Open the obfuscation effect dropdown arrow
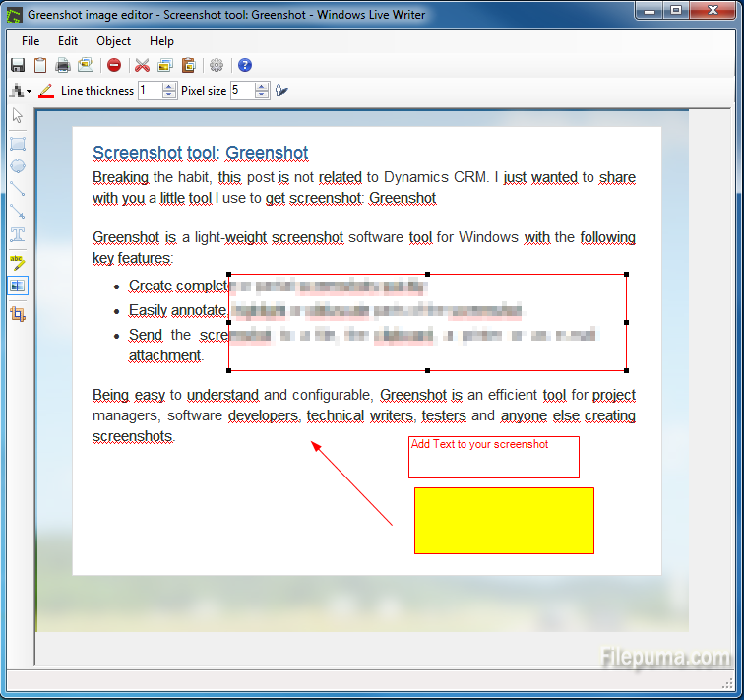 pos(29,92)
